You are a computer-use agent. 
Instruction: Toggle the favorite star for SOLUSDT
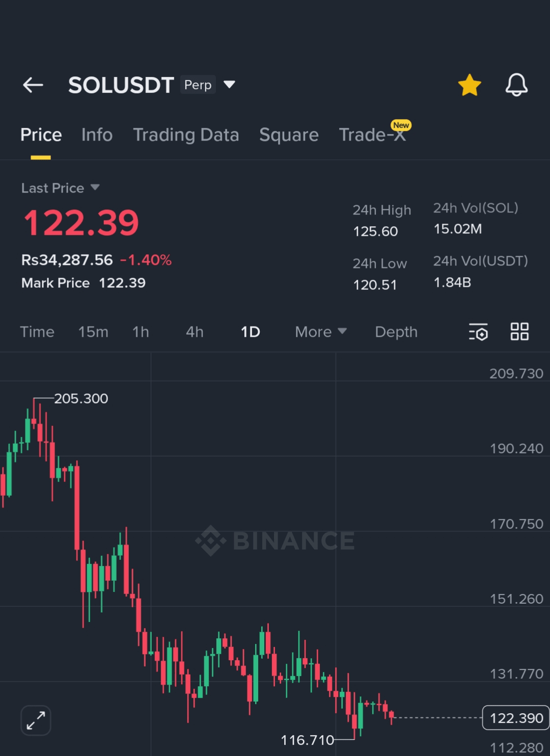tap(469, 85)
